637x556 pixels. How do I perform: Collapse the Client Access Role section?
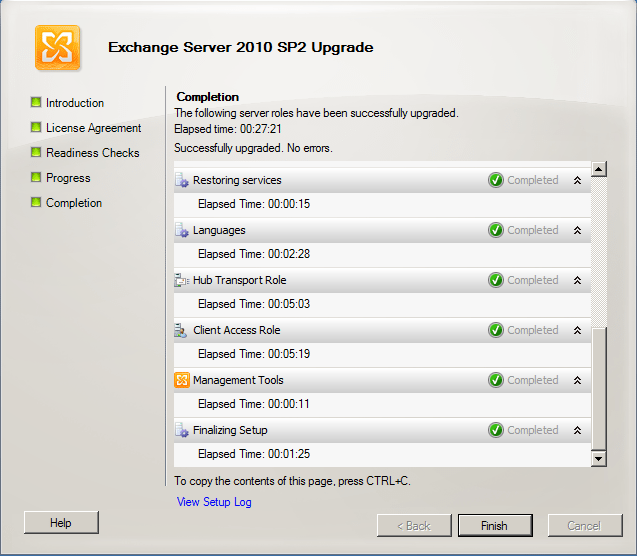577,330
